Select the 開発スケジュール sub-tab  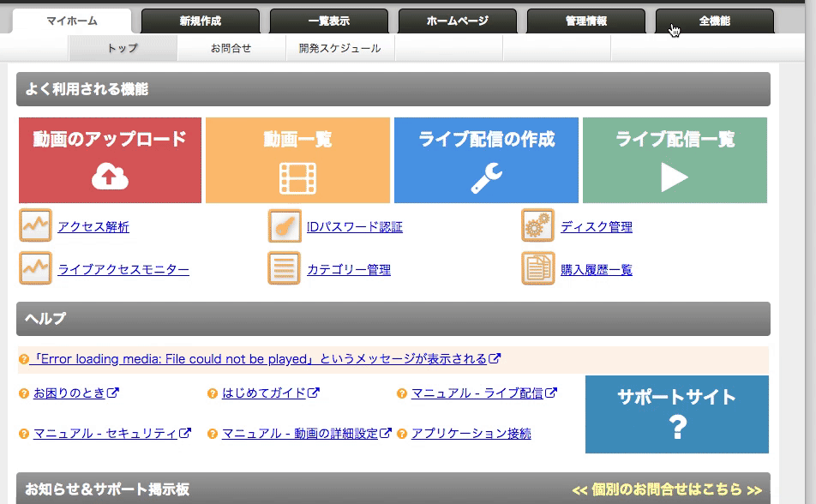coord(340,49)
